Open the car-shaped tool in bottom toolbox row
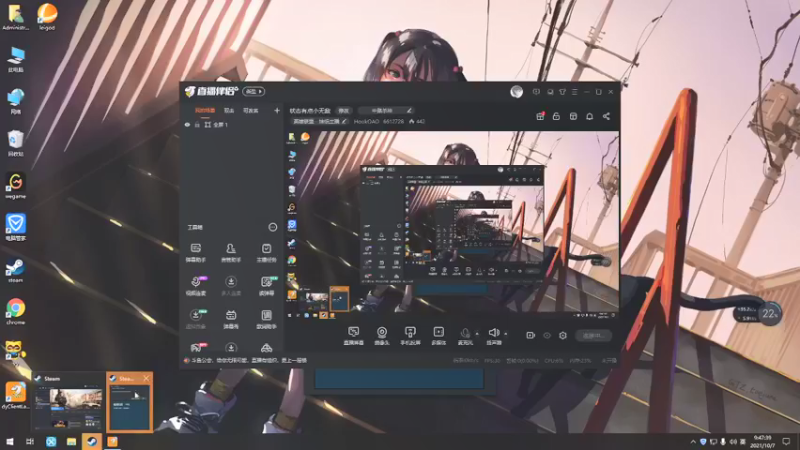 (266, 348)
